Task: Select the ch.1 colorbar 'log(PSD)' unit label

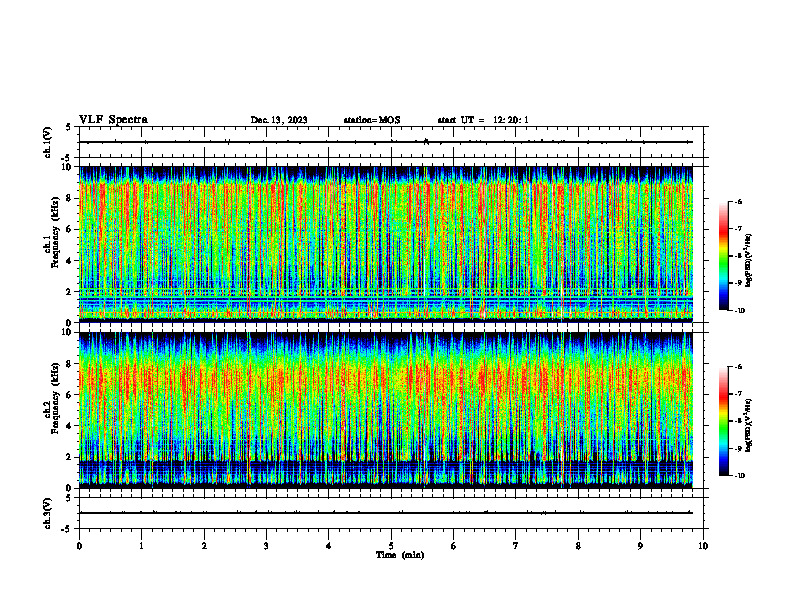Action: pyautogui.click(x=749, y=260)
